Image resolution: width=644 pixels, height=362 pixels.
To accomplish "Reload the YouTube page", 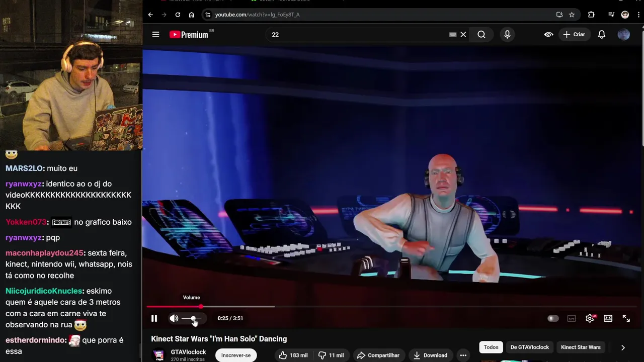I will [x=178, y=15].
